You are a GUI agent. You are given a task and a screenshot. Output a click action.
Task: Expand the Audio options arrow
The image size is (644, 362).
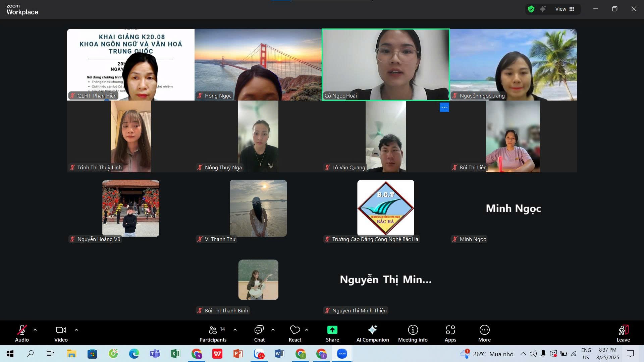(35, 330)
